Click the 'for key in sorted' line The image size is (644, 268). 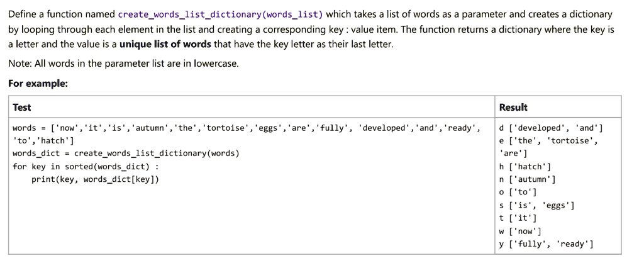86,167
